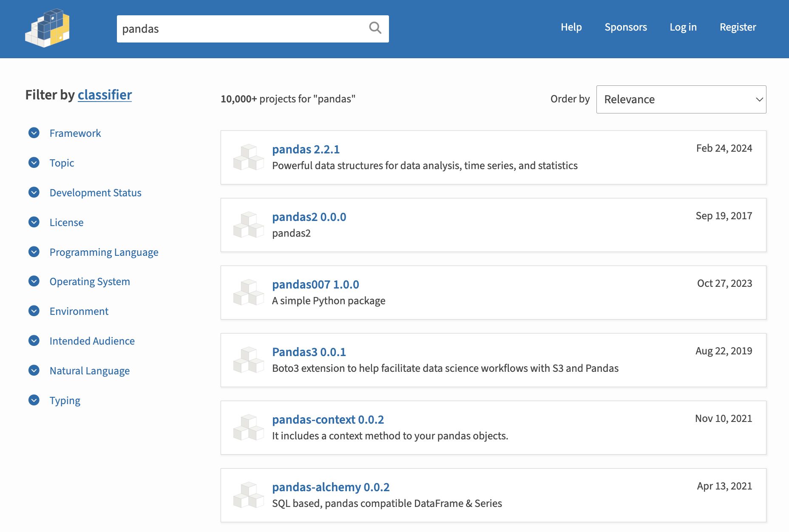Click the Framework filter label
This screenshot has width=789, height=532.
75,133
